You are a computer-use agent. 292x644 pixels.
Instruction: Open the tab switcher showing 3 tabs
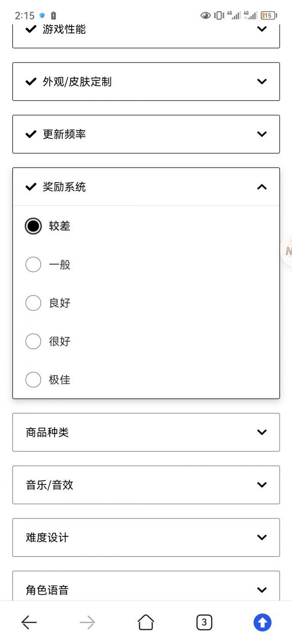pos(204,622)
